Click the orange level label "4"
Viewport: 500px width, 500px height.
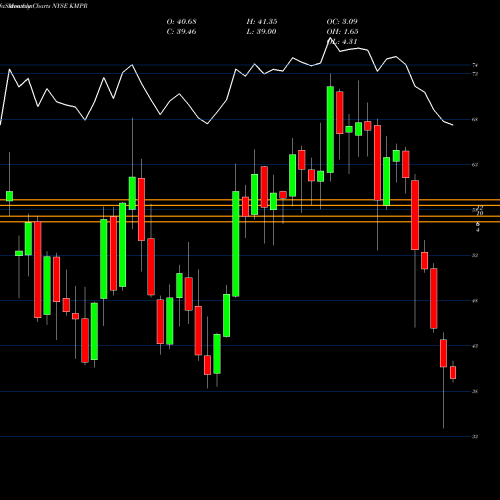point(478,230)
